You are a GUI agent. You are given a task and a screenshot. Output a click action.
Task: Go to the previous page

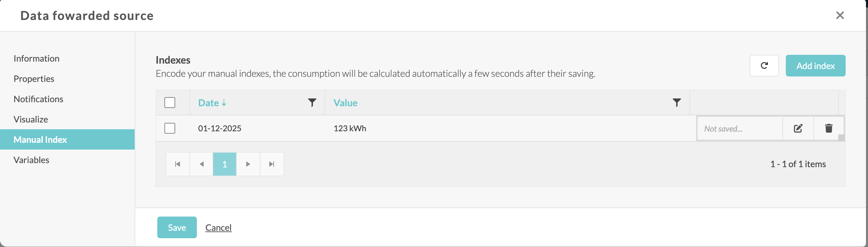click(201, 164)
